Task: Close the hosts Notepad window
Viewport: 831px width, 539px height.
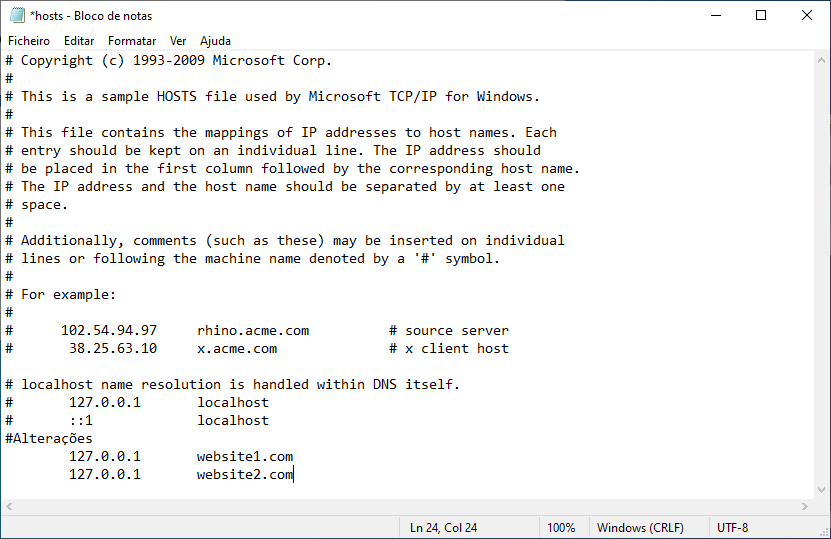Action: [807, 15]
